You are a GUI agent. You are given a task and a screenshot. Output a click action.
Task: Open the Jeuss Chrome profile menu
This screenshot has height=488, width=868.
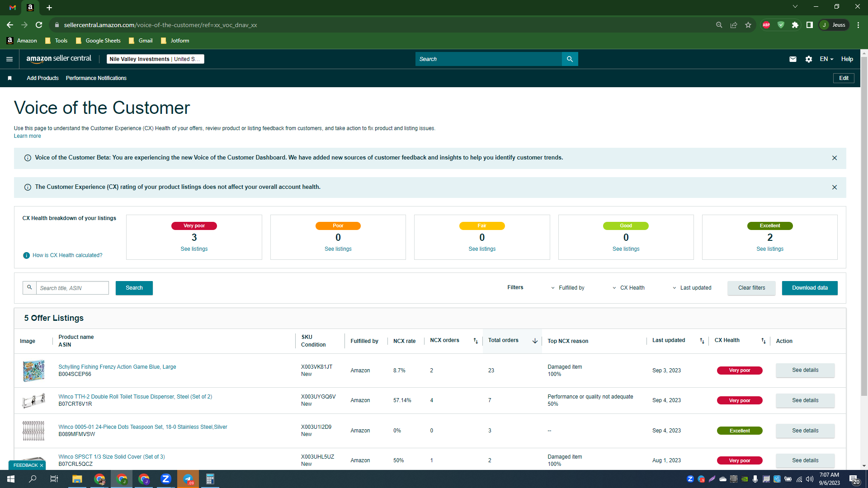(x=834, y=25)
